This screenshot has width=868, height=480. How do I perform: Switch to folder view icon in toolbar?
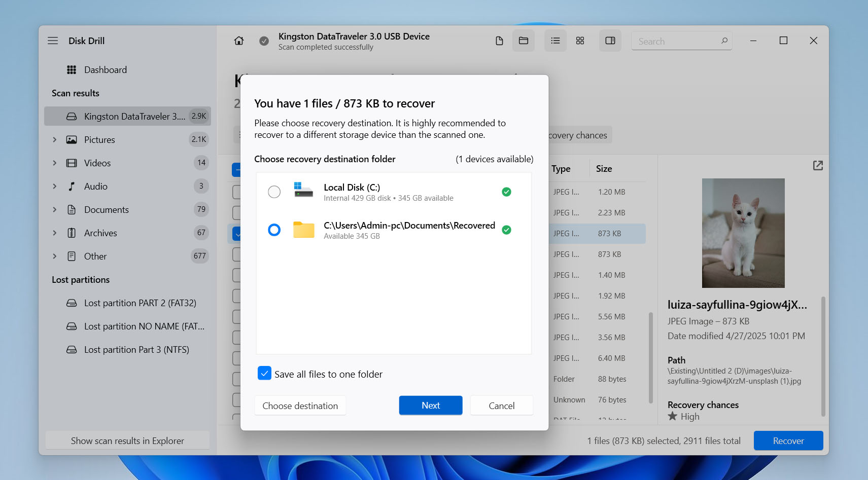point(524,41)
